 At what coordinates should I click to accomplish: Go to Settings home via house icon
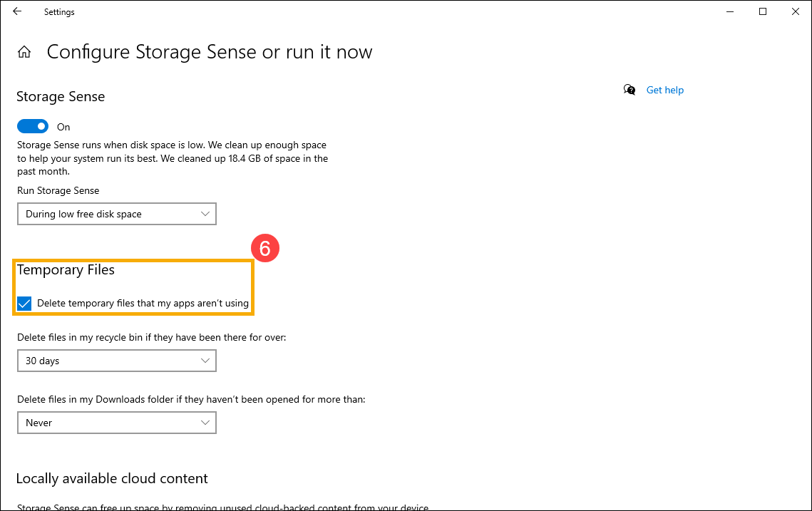(24, 52)
